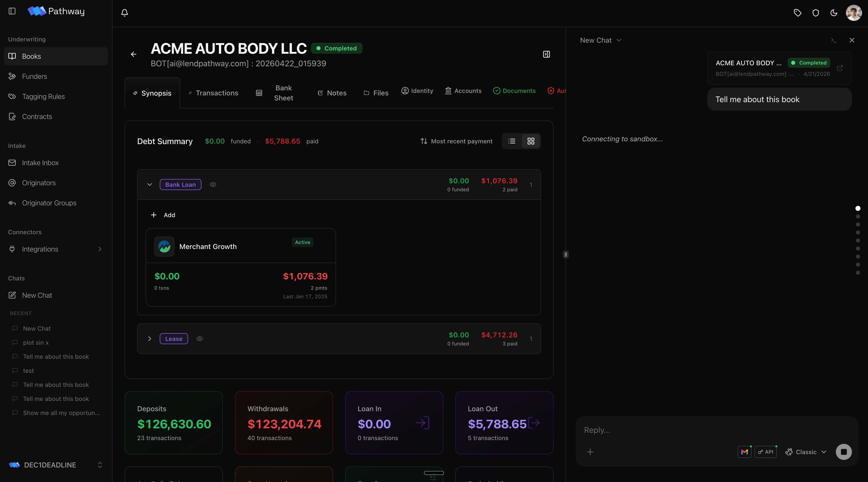Add an attachment with the plus icon
The image size is (868, 482).
click(x=590, y=452)
